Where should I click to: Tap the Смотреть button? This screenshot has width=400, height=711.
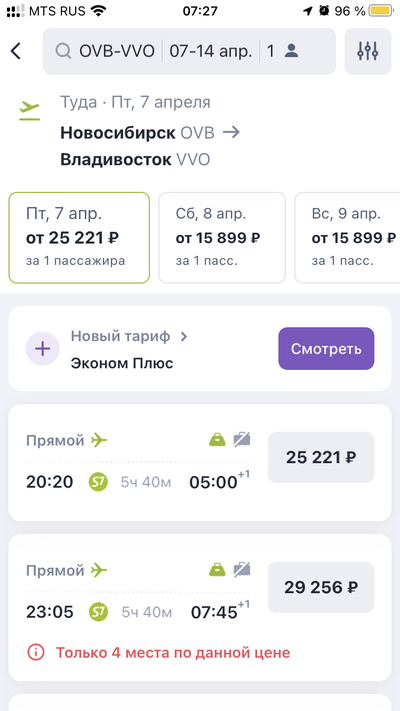326,349
